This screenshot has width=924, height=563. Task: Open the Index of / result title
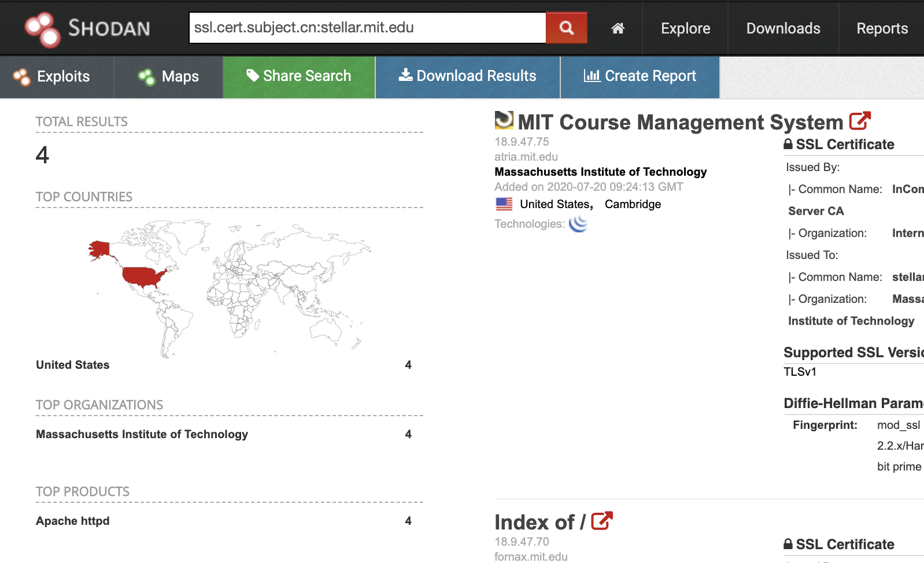coord(540,522)
